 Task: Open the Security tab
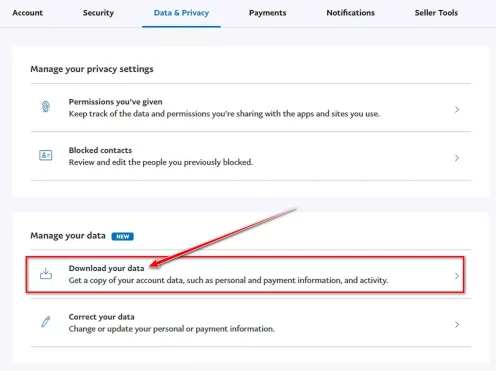coord(98,13)
